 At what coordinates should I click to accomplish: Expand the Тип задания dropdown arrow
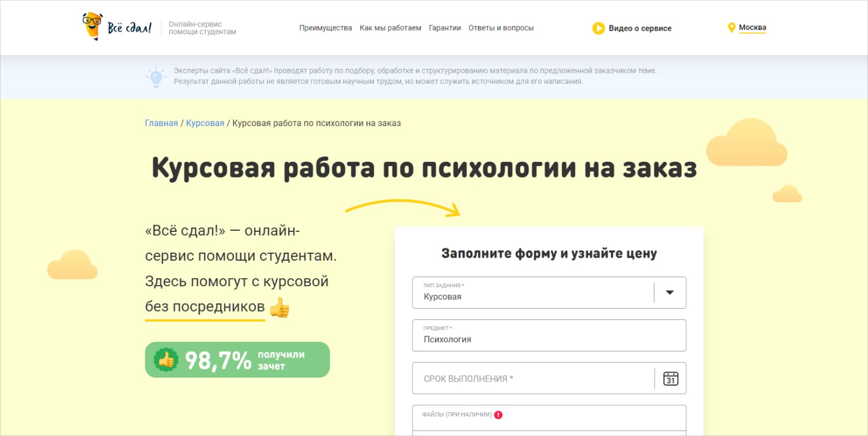670,293
